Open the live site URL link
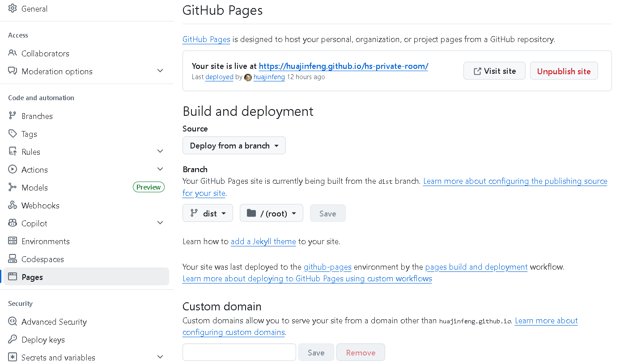 point(343,66)
